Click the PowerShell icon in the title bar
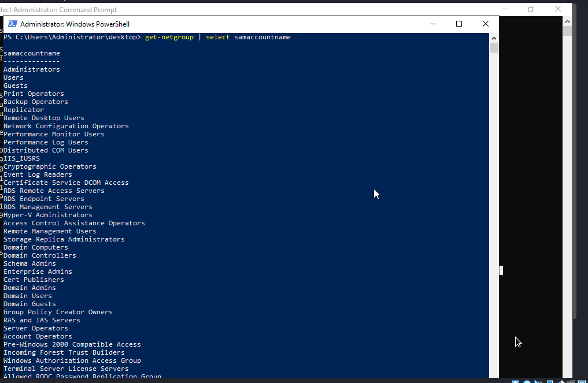The width and height of the screenshot is (588, 383). click(x=12, y=24)
